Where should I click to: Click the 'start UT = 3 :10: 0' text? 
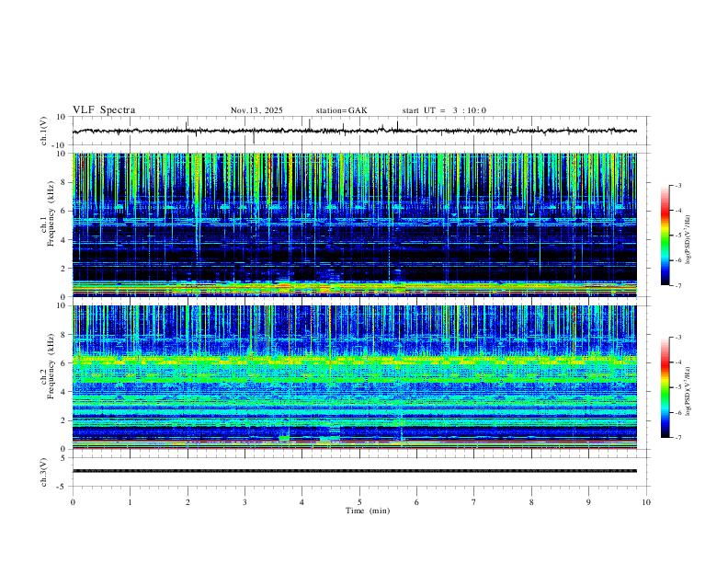[x=444, y=110]
